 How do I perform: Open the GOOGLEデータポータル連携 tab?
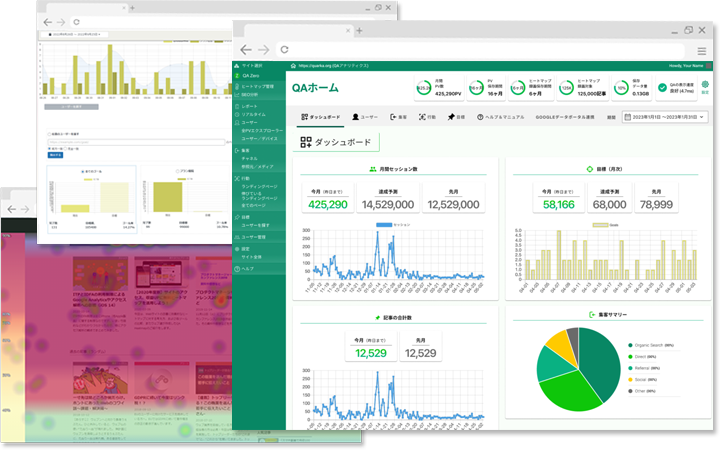[565, 117]
